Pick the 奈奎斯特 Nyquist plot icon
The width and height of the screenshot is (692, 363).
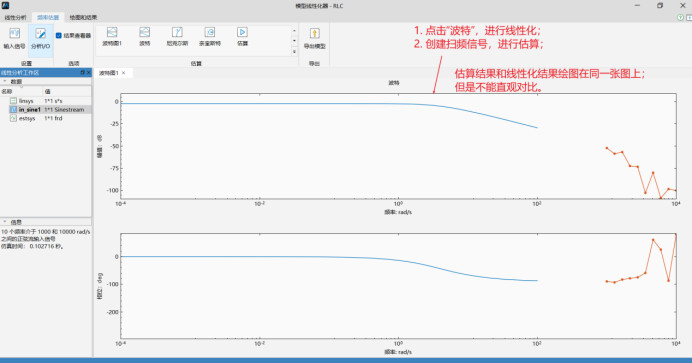point(210,37)
